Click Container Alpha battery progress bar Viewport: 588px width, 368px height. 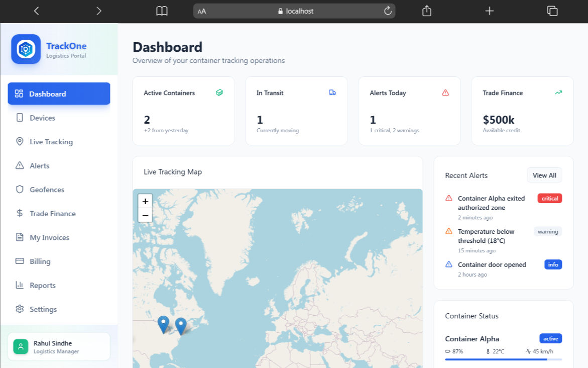click(503, 359)
